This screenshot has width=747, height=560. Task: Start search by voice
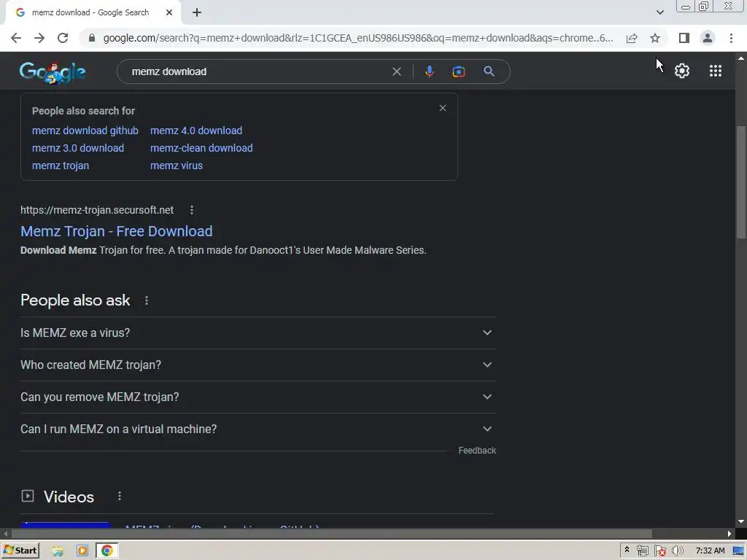(429, 71)
